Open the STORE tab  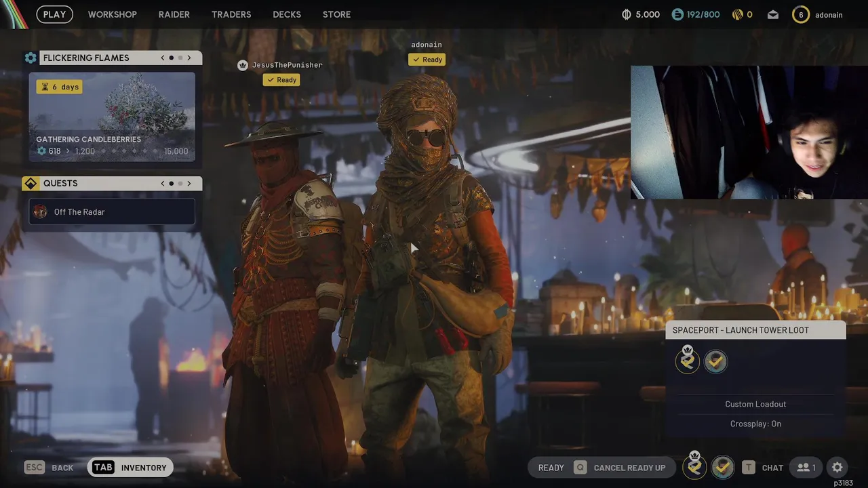point(336,14)
